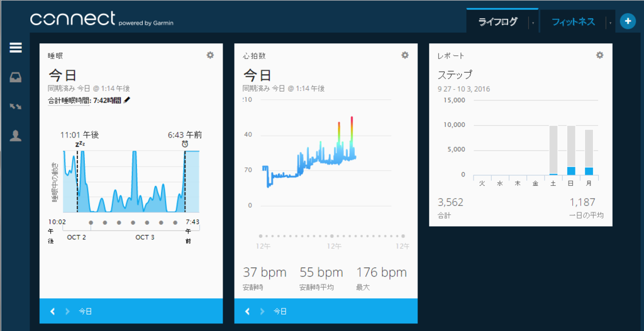
Task: Click the 55 bpm average resting value
Action: pos(321,273)
